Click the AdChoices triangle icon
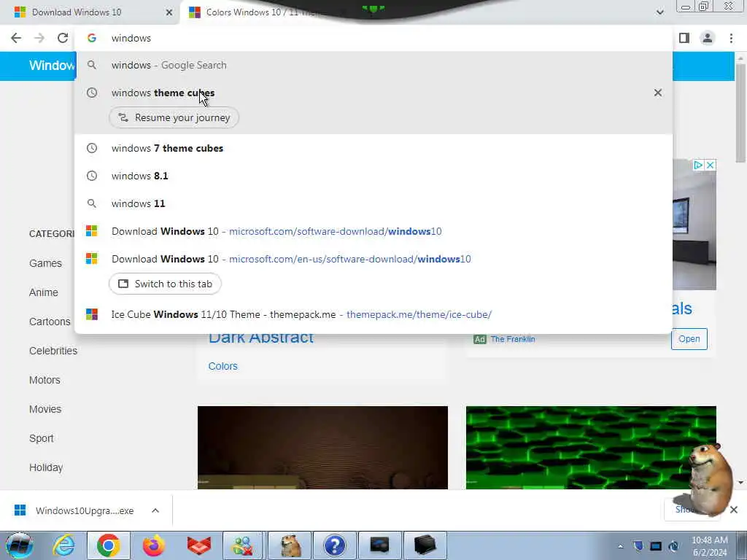 coord(698,165)
